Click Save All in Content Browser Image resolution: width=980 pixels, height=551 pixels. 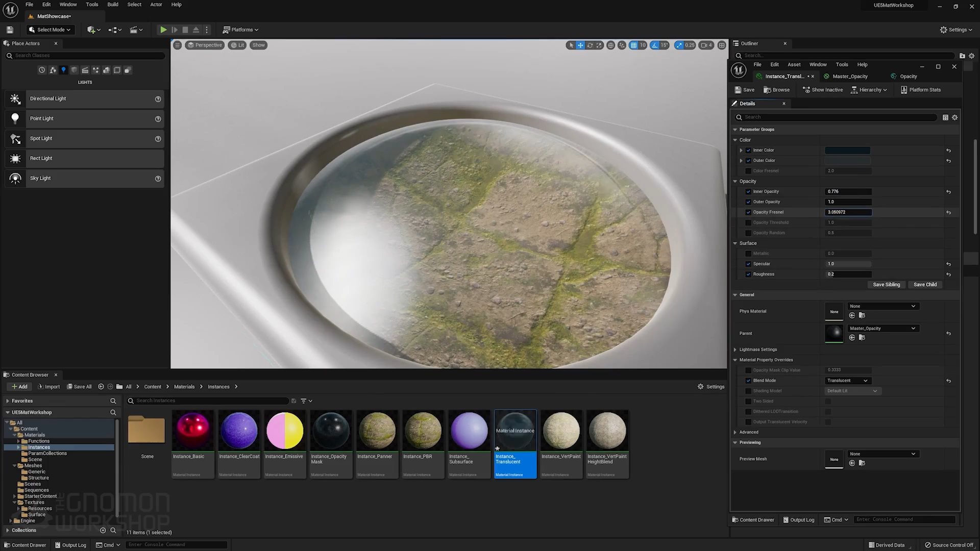click(x=79, y=387)
